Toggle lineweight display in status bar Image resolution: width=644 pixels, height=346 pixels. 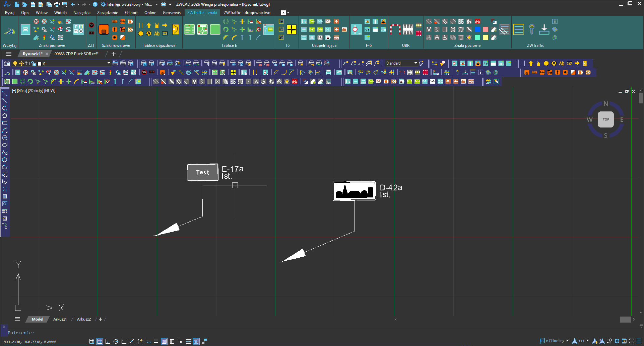point(156,341)
